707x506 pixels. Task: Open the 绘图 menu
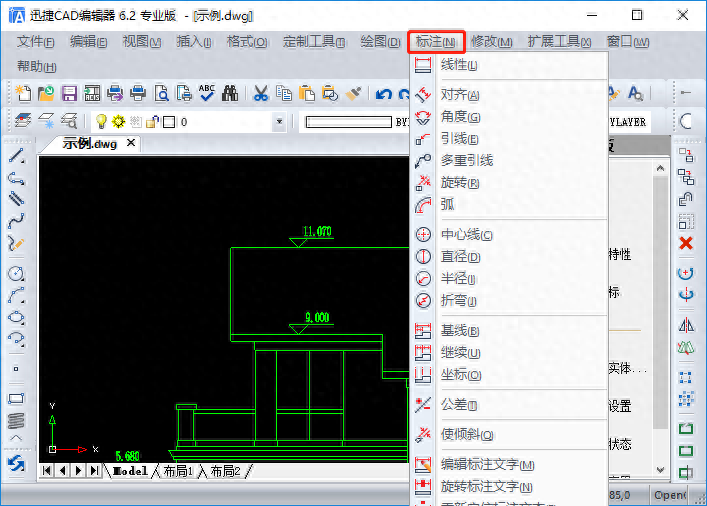click(380, 42)
